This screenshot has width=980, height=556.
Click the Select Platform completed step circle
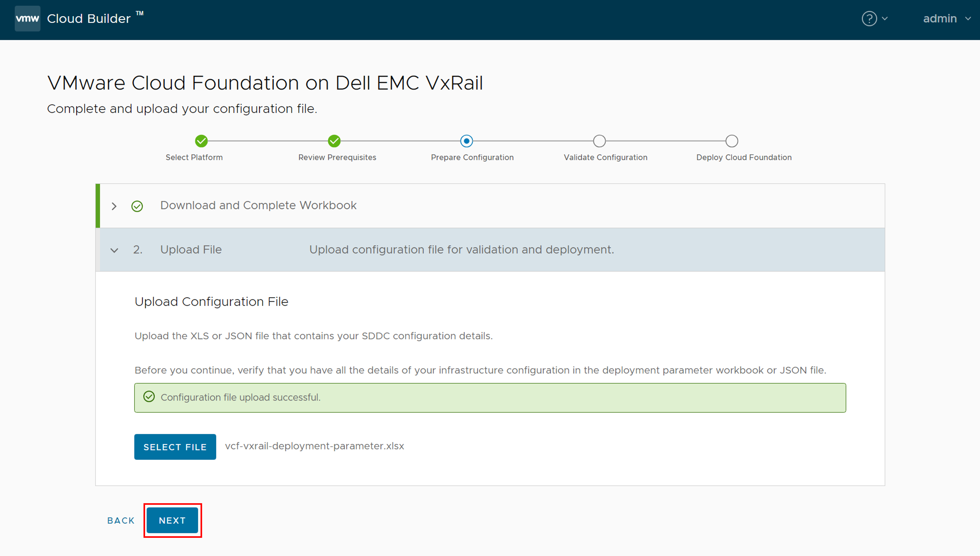(x=201, y=141)
